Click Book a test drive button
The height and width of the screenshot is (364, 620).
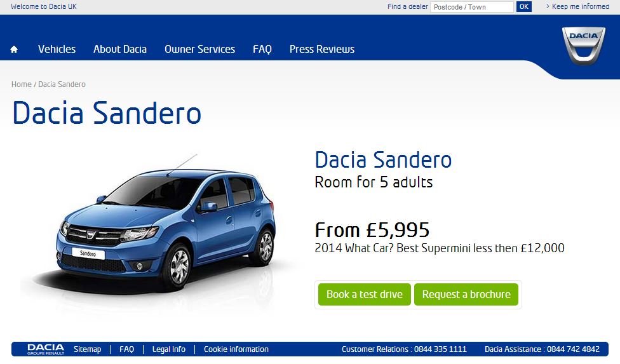[x=365, y=295]
